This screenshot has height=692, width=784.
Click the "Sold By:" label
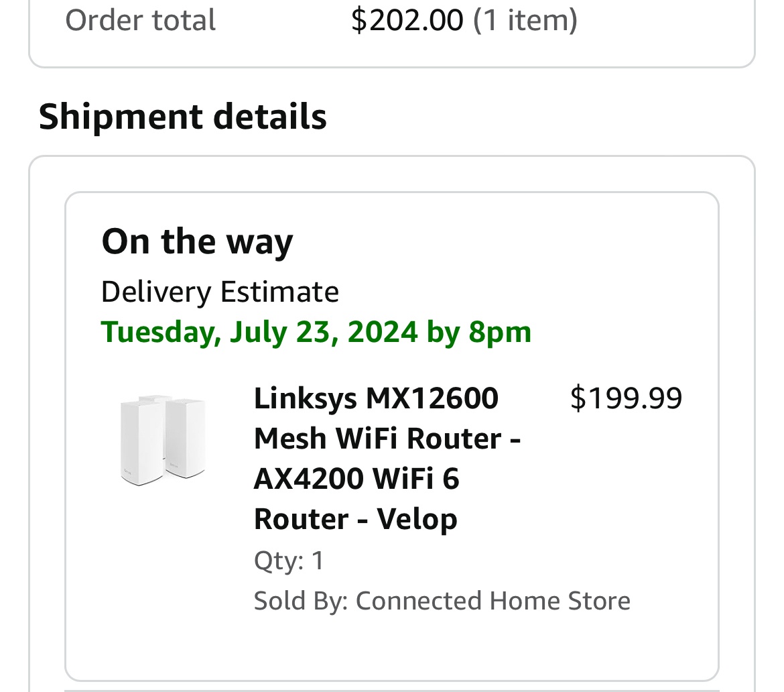pyautogui.click(x=301, y=601)
